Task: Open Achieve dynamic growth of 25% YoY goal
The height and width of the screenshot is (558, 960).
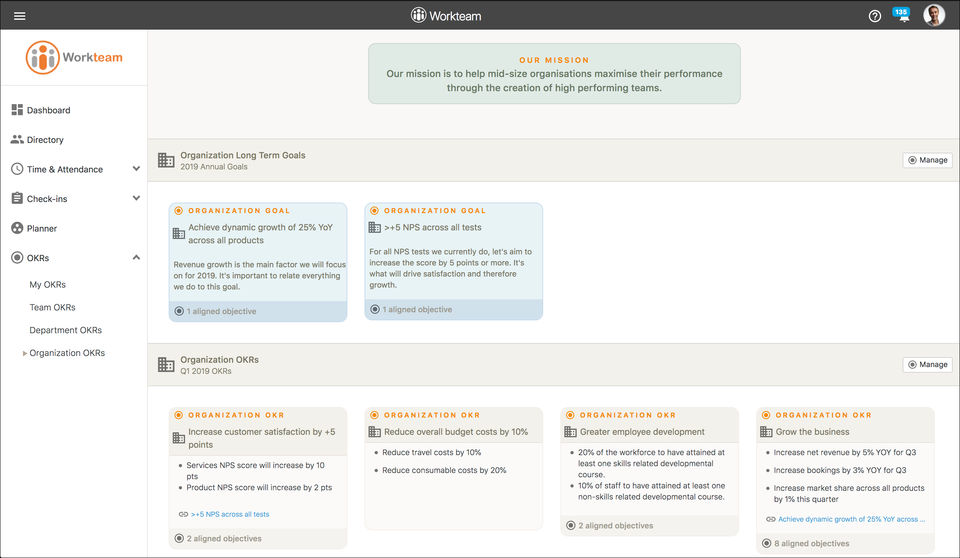Action: (261, 233)
